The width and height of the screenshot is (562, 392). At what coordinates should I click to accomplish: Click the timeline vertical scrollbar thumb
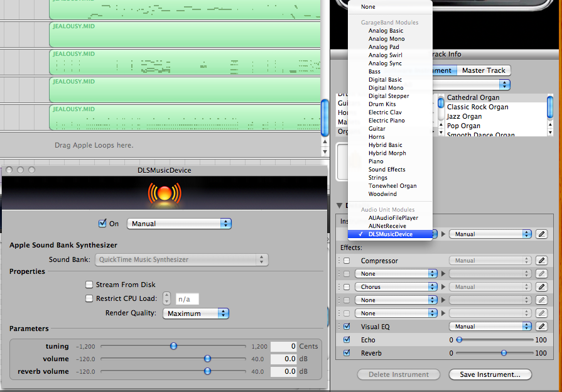point(325,118)
